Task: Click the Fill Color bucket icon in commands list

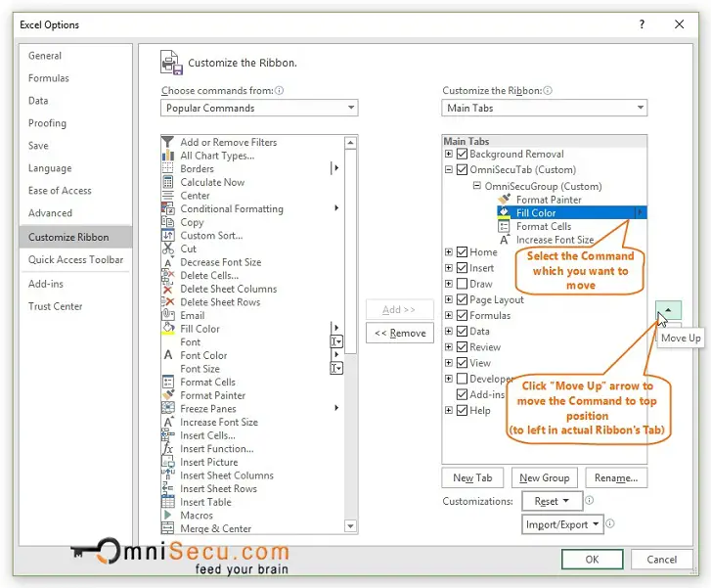Action: pos(168,329)
